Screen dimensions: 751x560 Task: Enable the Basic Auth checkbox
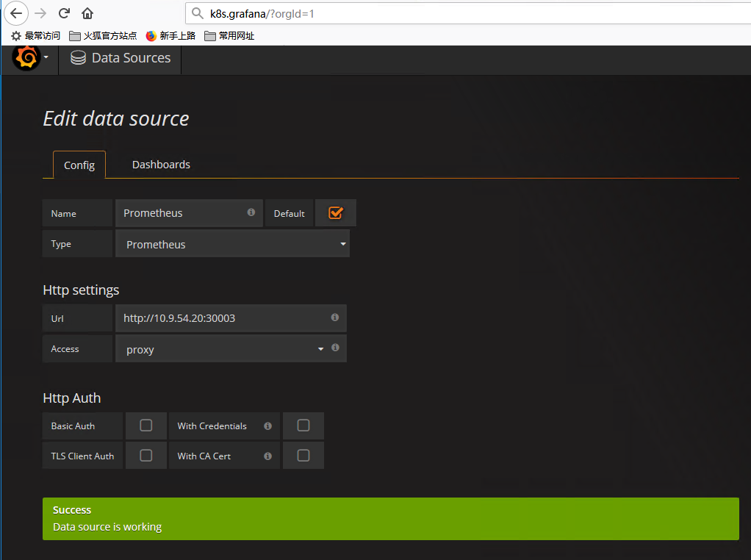(x=146, y=426)
